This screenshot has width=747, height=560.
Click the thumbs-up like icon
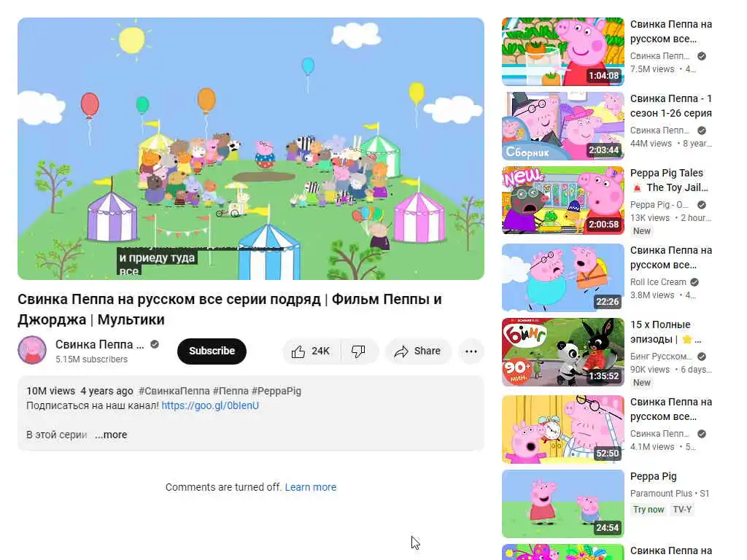(298, 351)
